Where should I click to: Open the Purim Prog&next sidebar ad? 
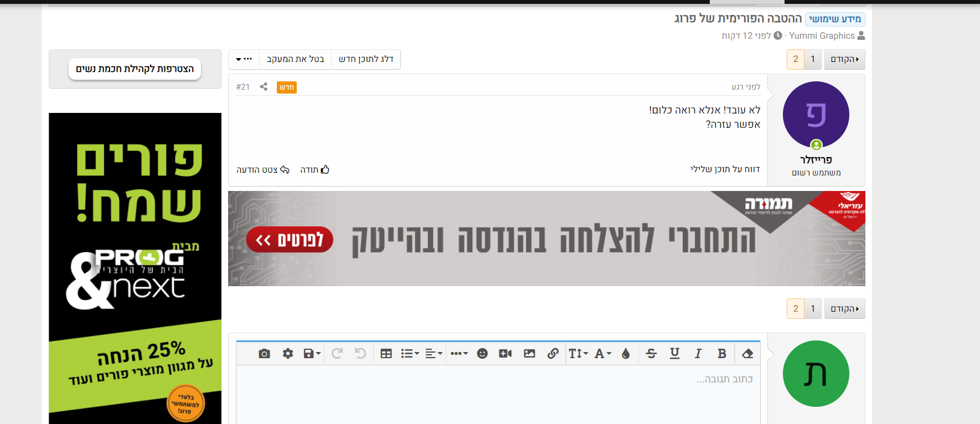click(135, 268)
